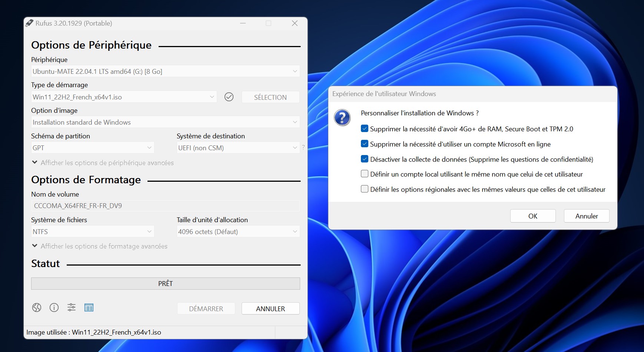Click the checksum checkmark circle icon

tap(229, 97)
